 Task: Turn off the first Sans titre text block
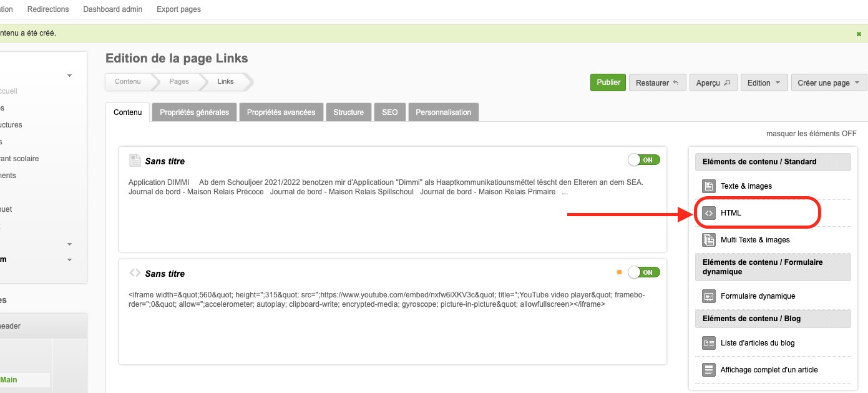[644, 160]
